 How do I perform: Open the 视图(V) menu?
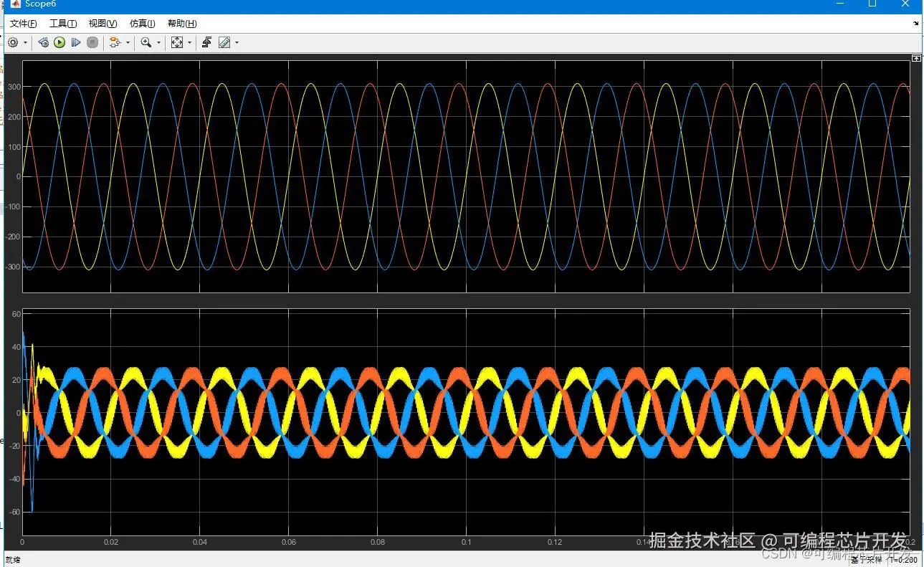103,24
